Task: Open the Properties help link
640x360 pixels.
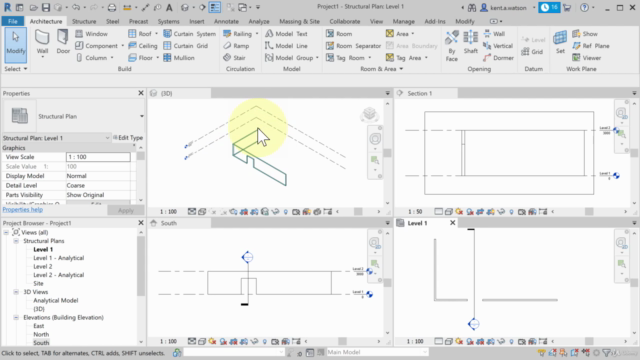Action: pos(22,209)
